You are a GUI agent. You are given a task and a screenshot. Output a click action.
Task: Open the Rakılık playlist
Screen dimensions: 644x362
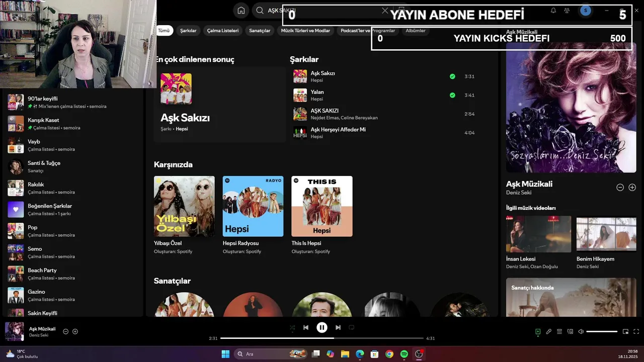tap(73, 188)
